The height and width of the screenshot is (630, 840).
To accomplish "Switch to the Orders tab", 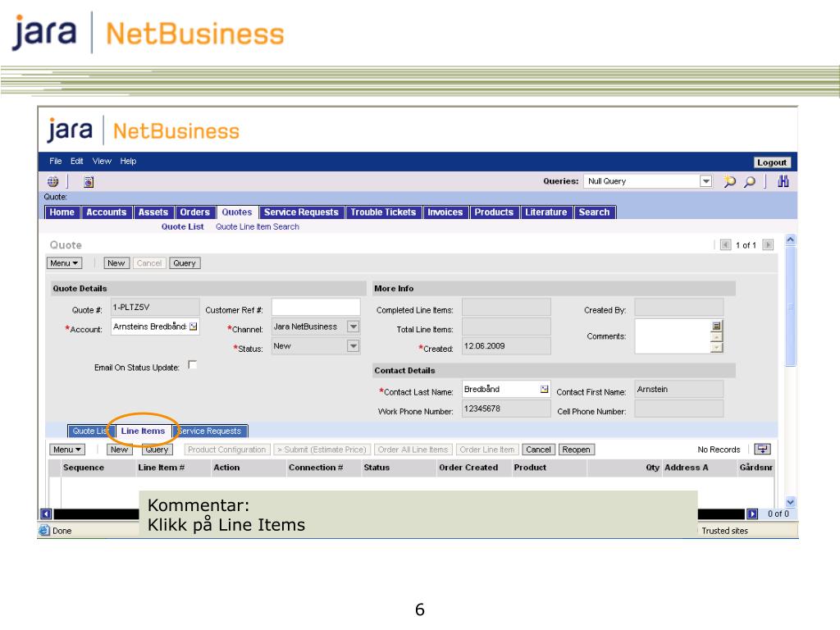I will (x=195, y=212).
